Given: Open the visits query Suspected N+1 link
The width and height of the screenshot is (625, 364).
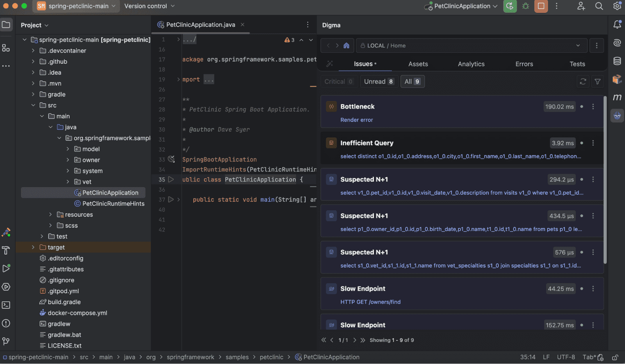Looking at the screenshot, I should (x=462, y=193).
